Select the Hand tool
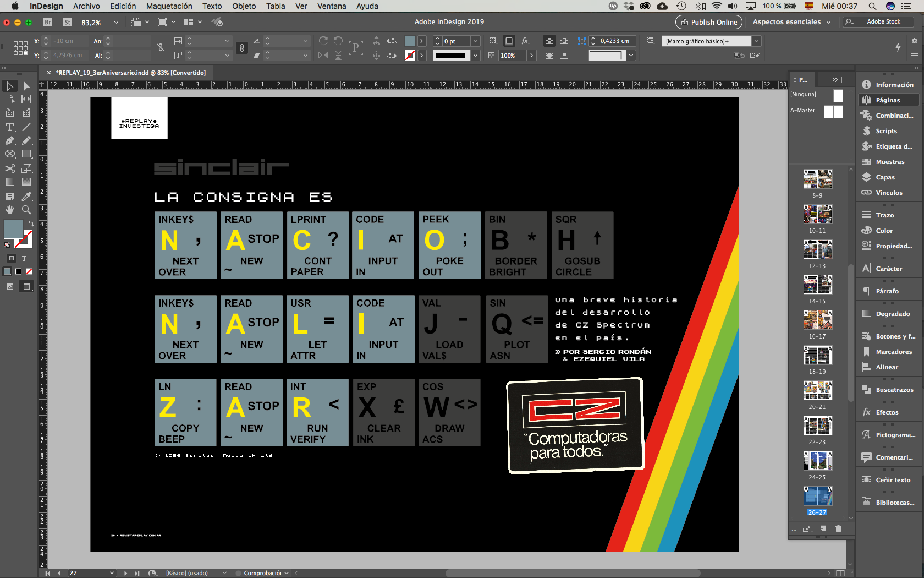The image size is (924, 578). (x=10, y=210)
